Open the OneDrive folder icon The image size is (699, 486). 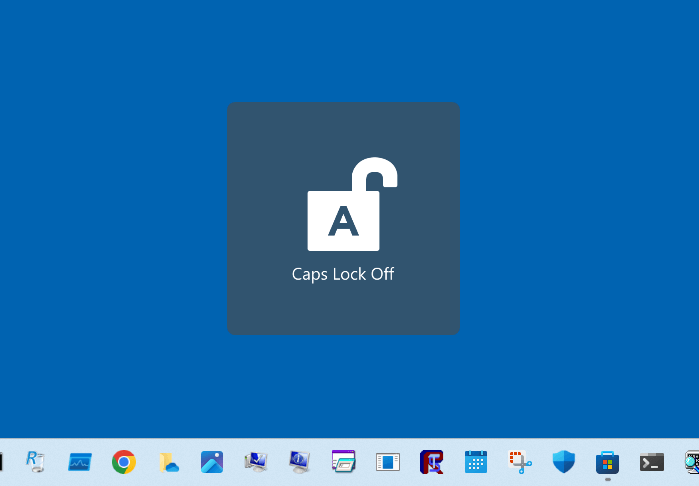tap(168, 461)
